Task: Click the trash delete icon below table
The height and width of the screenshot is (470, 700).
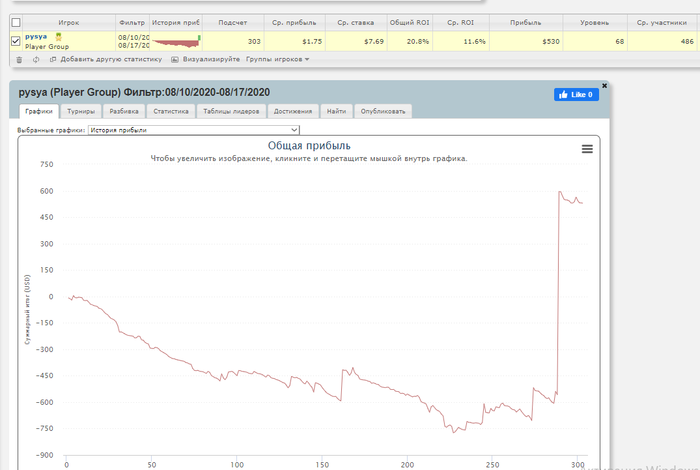Action: 19,60
